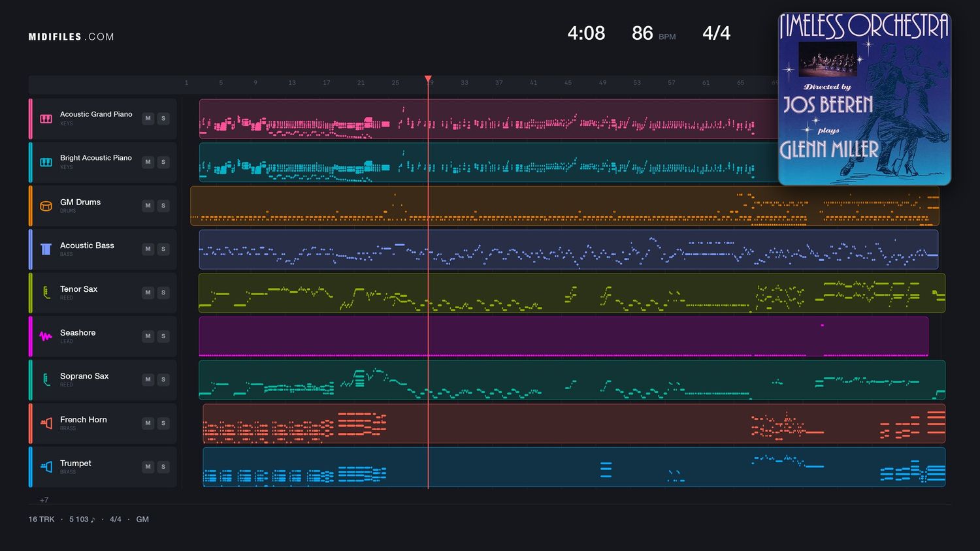The image size is (980, 551).
Task: Select the Acoustic Bass note clip
Action: click(568, 249)
